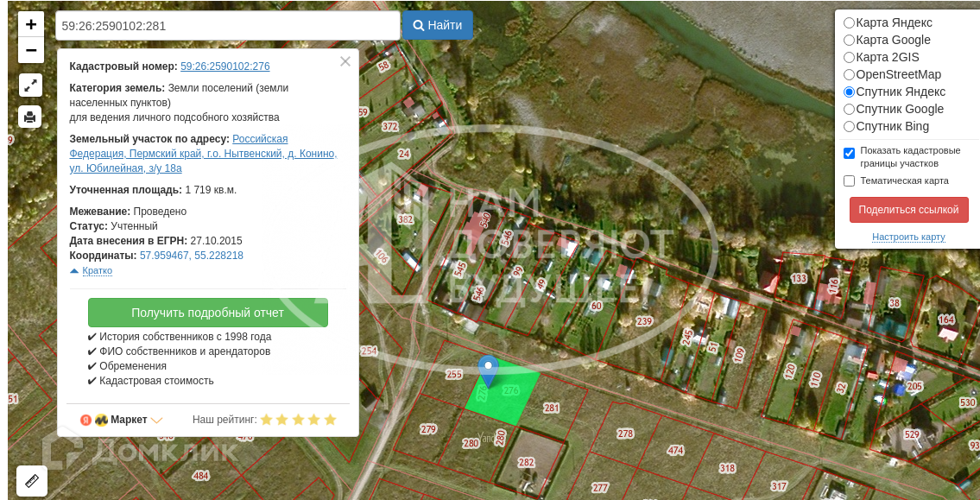Collapse details with the Кратко expander
The image size is (980, 500).
click(92, 270)
